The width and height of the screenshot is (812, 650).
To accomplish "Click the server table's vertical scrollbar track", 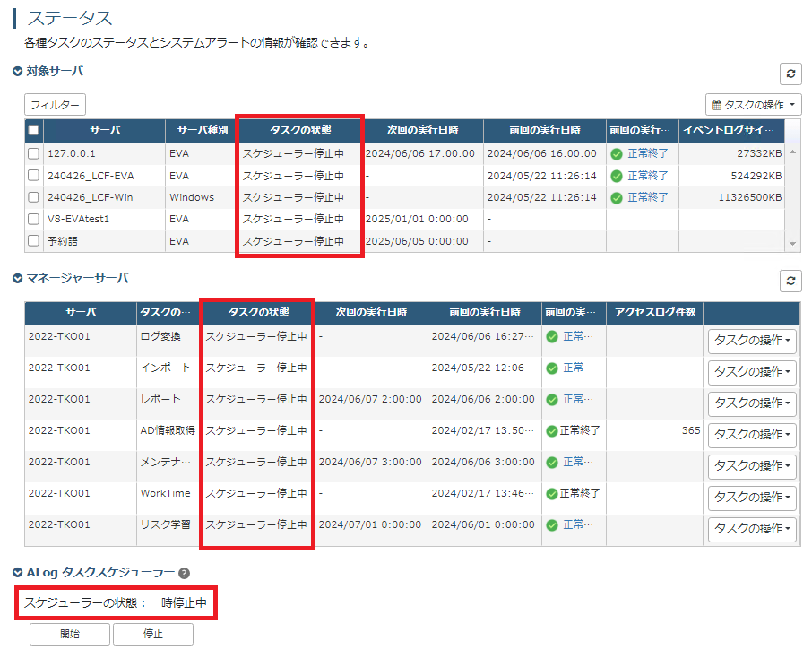I will 792,197.
